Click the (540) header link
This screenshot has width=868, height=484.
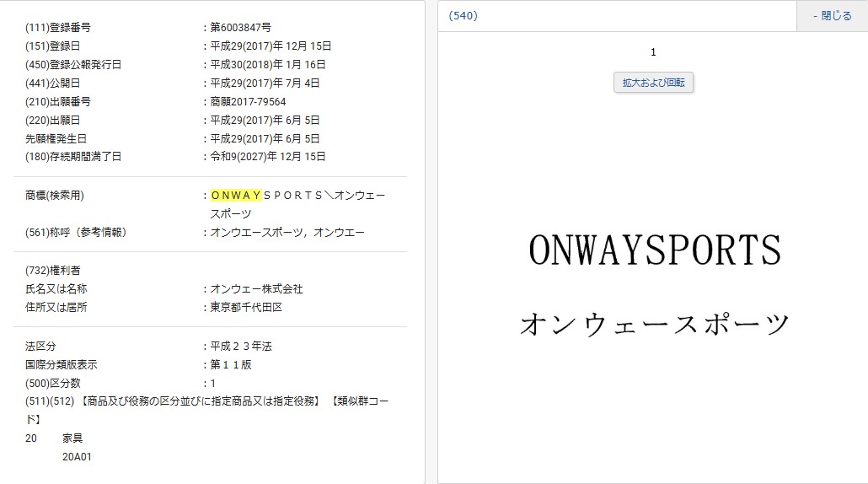click(463, 15)
